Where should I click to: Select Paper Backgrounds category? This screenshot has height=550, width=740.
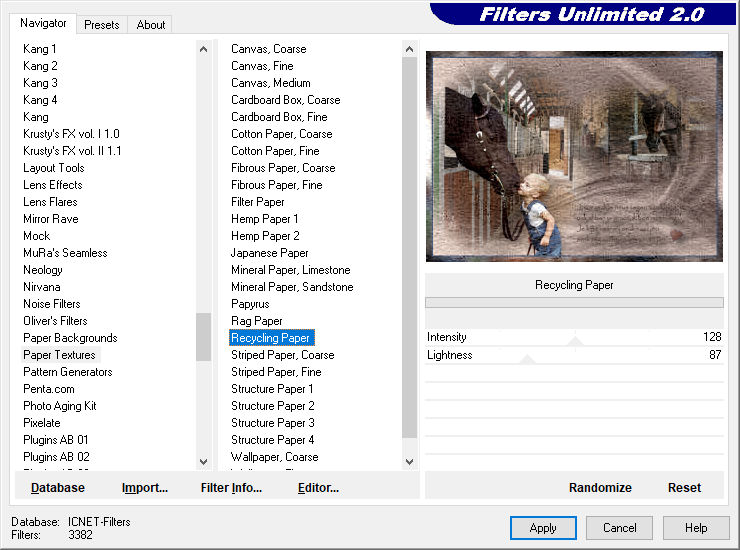pos(70,338)
